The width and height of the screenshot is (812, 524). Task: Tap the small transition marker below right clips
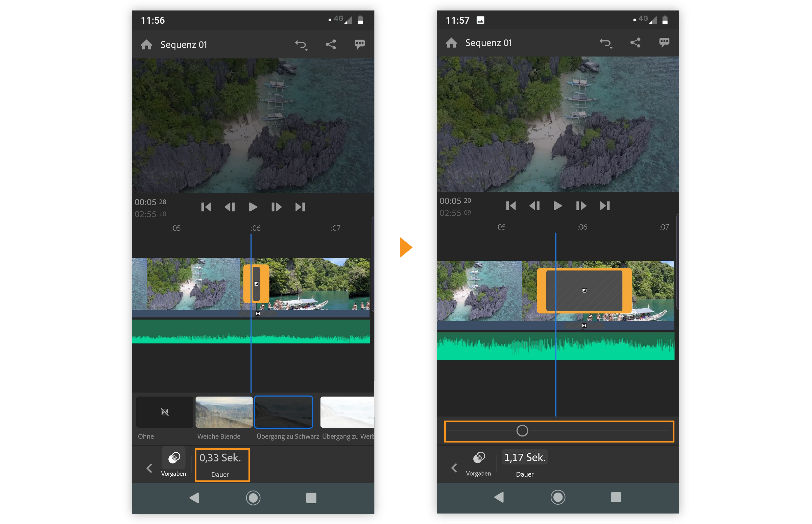tap(584, 326)
